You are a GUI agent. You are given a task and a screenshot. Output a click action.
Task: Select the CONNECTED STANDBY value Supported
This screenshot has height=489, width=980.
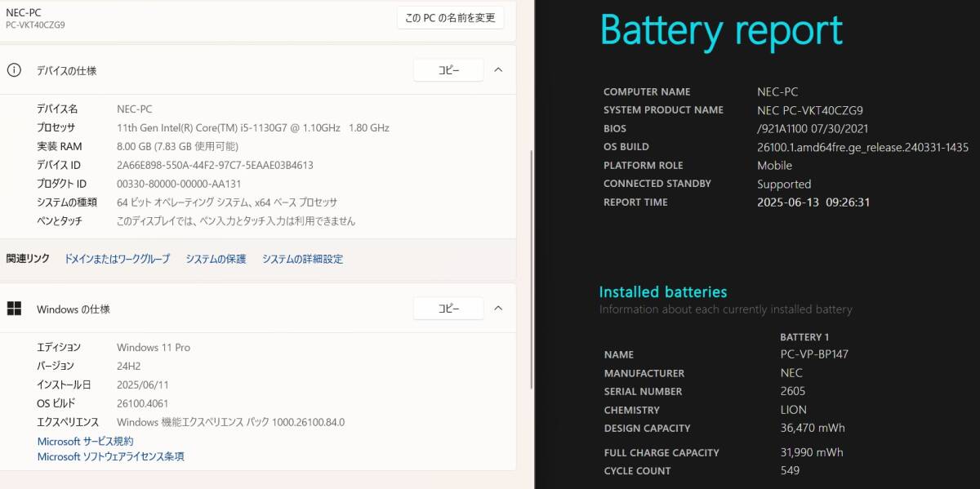pyautogui.click(x=784, y=184)
